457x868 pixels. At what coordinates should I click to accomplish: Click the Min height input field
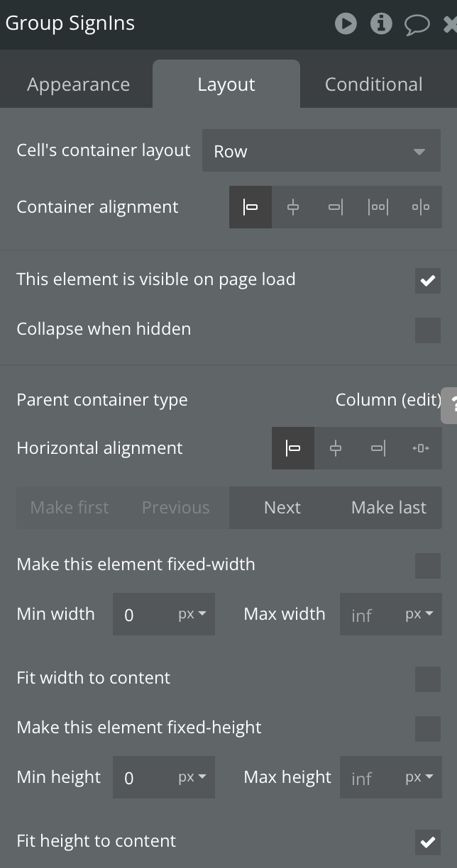point(145,778)
